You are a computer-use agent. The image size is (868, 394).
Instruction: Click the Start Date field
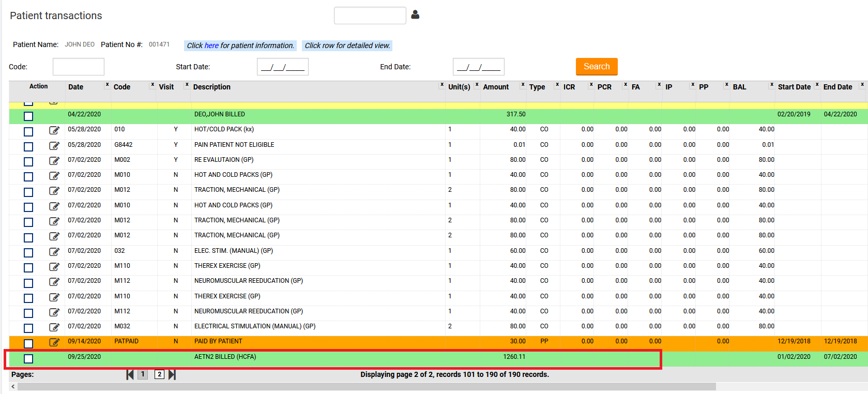[x=282, y=67]
